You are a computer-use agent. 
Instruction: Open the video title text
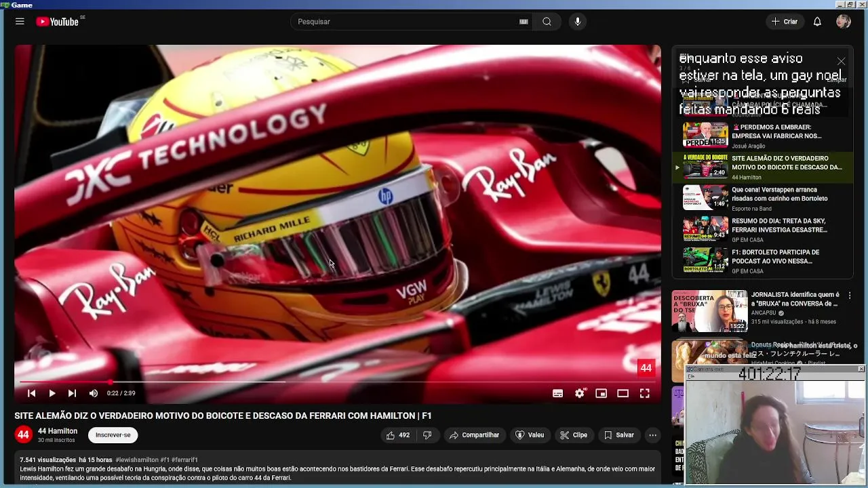[223, 415]
